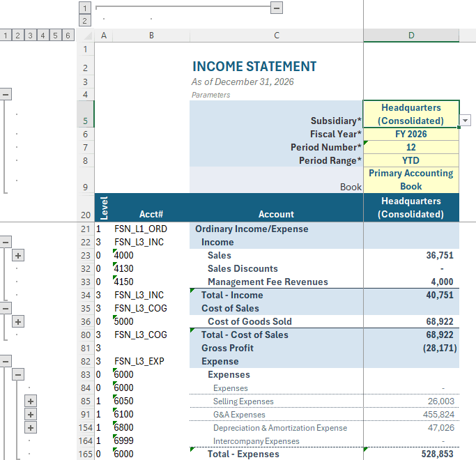476x460 pixels.
Task: Click the Parameters label
Action: (x=210, y=95)
